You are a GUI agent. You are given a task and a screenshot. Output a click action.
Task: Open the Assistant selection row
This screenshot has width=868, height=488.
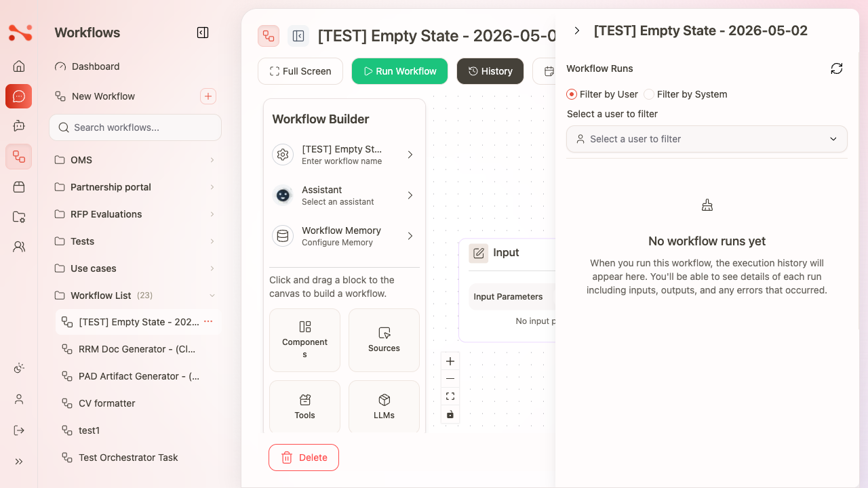pyautogui.click(x=344, y=195)
